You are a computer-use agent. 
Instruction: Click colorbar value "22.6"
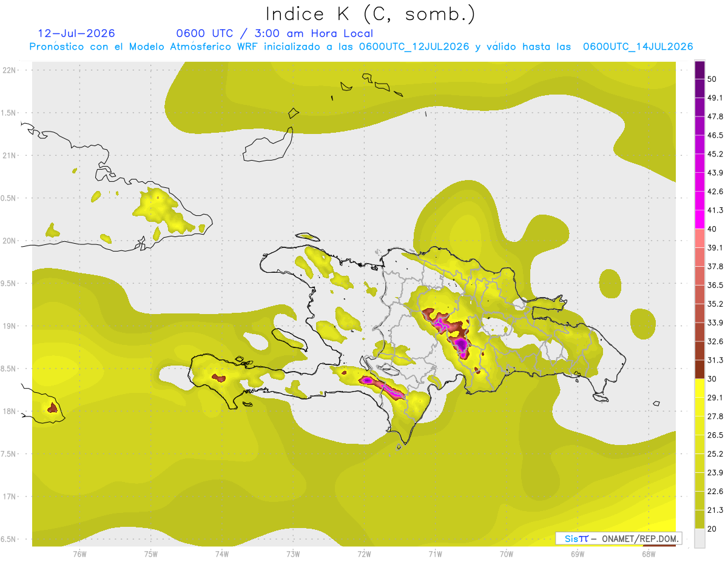[715, 492]
